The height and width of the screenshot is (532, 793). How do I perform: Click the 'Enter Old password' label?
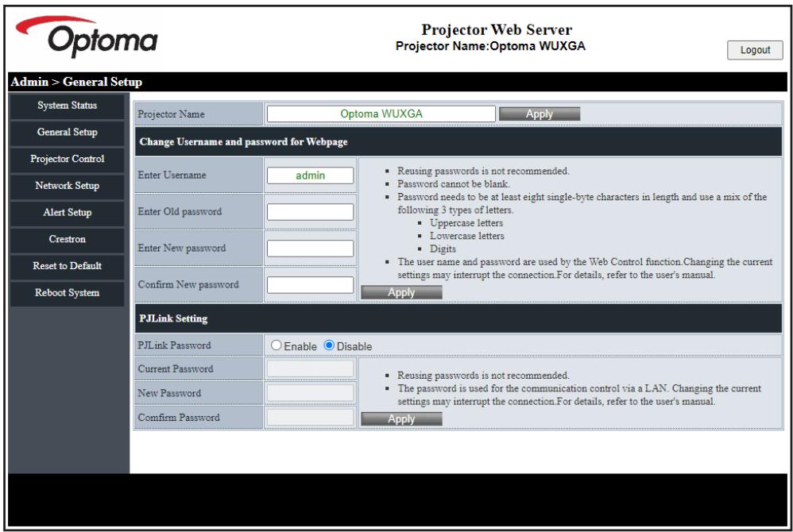pyautogui.click(x=180, y=212)
